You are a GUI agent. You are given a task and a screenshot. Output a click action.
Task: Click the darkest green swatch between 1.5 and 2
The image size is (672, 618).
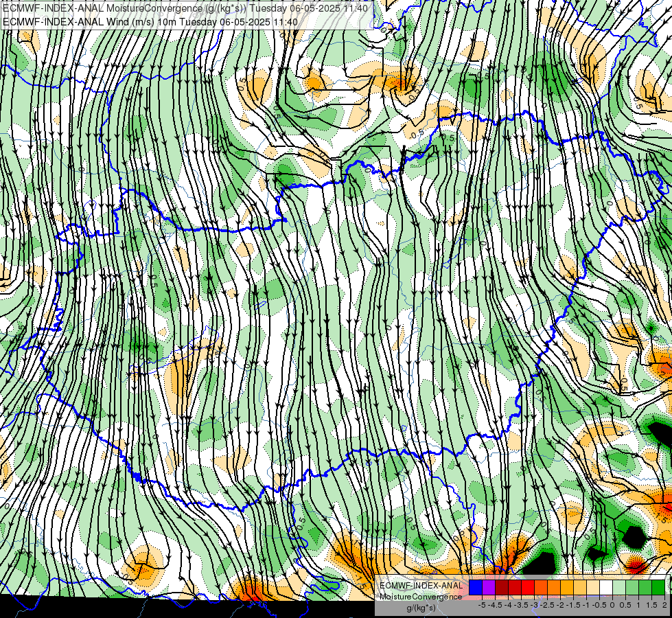click(x=658, y=587)
